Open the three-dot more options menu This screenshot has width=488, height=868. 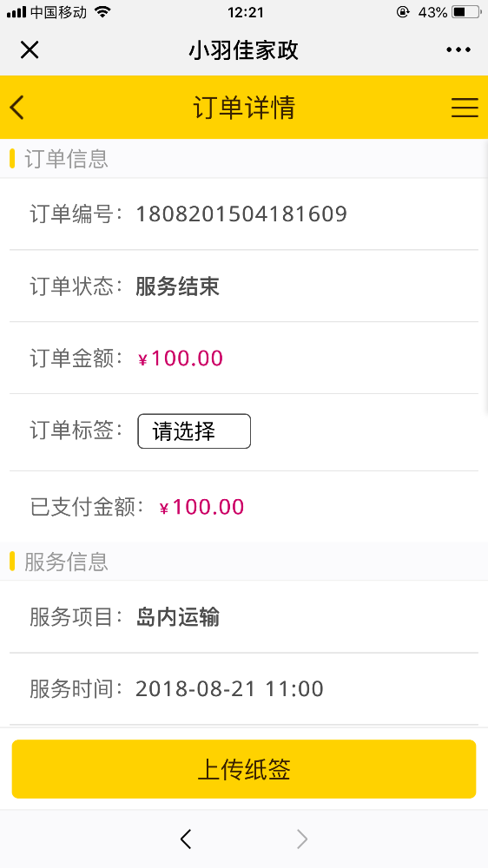click(458, 49)
